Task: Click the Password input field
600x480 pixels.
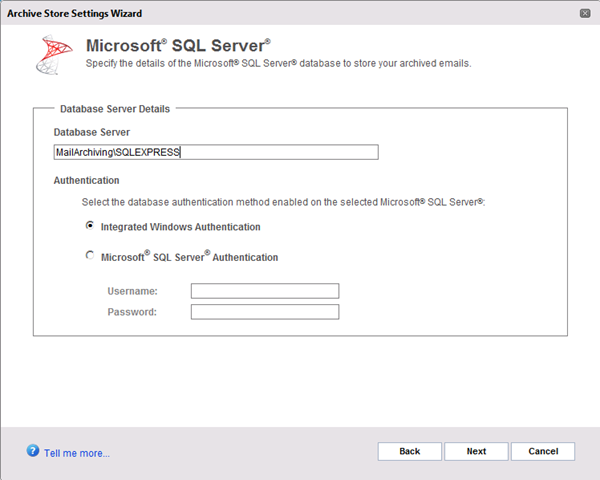Action: (x=265, y=312)
